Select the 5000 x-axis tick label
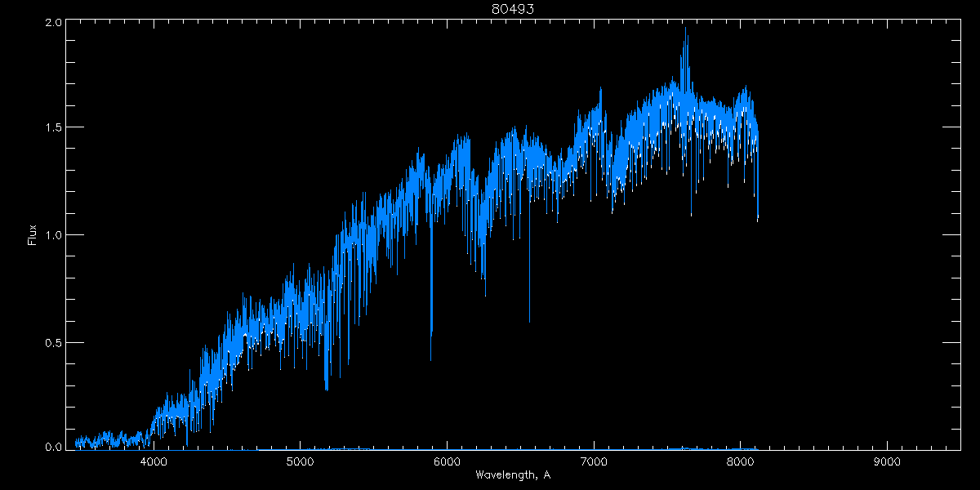This screenshot has height=490, width=980. tap(301, 462)
